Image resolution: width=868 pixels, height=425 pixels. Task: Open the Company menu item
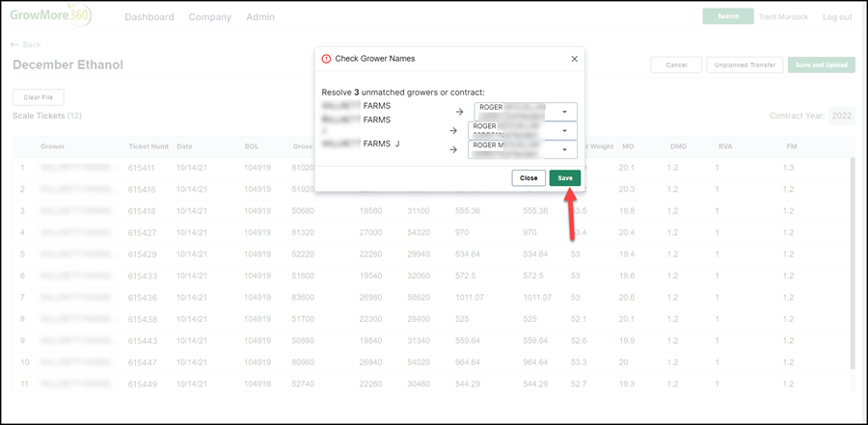pos(210,17)
